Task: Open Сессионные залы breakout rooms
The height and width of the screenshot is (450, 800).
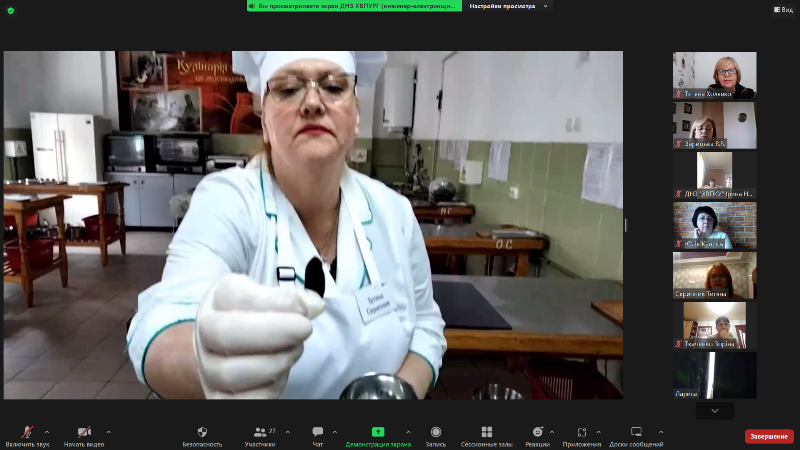Action: pyautogui.click(x=487, y=437)
